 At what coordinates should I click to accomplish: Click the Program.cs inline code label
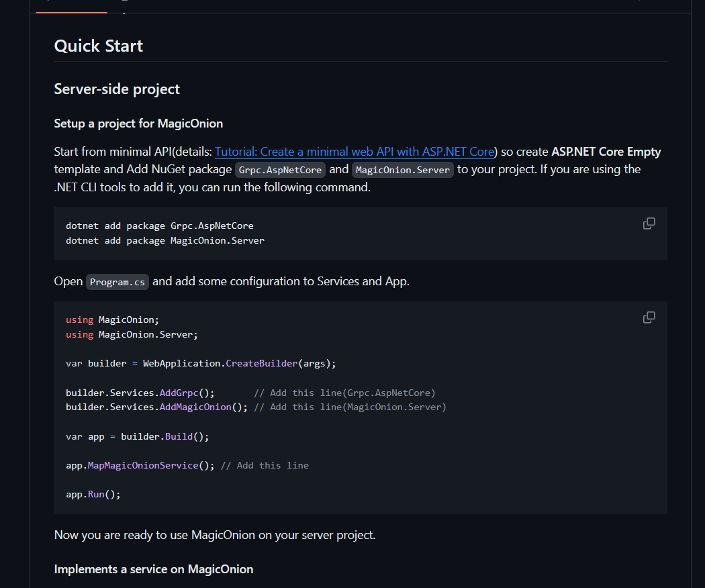pos(117,282)
